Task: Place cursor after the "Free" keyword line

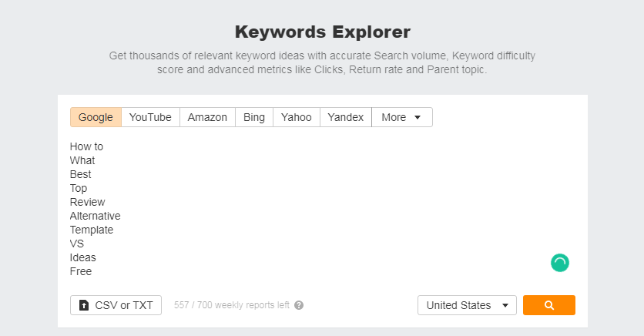Action: pyautogui.click(x=92, y=271)
